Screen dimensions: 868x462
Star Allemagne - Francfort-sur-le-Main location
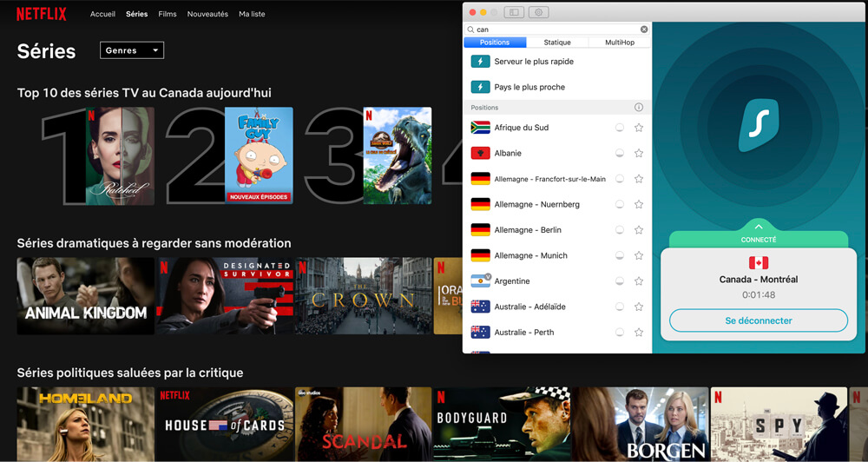coord(638,178)
